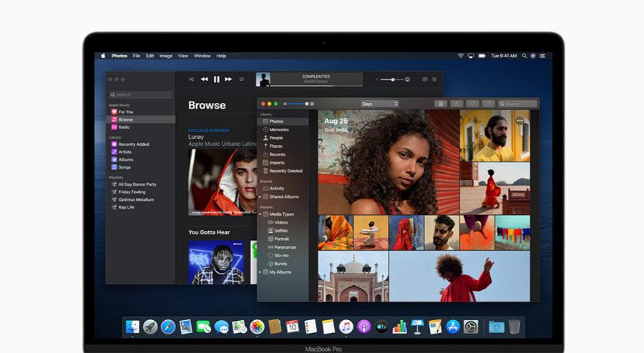Expand the My Albums disclosure triangle
Image resolution: width=644 pixels, height=353 pixels.
tap(260, 272)
